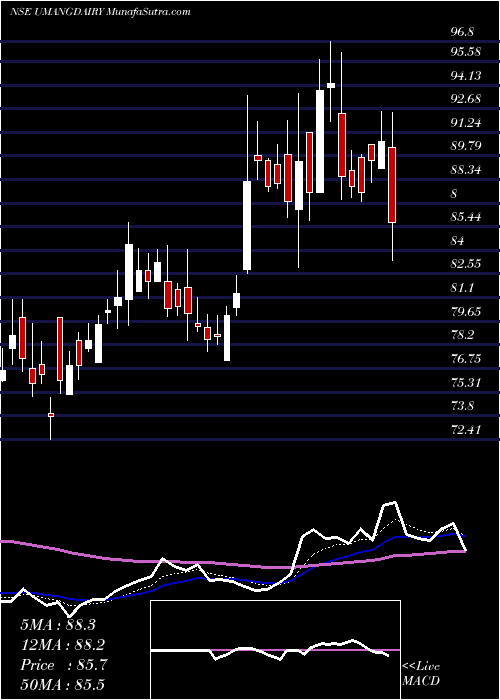The width and height of the screenshot is (500, 700).
Task: Click the '5MA : 88.3' indicator text
Action: click(x=58, y=625)
